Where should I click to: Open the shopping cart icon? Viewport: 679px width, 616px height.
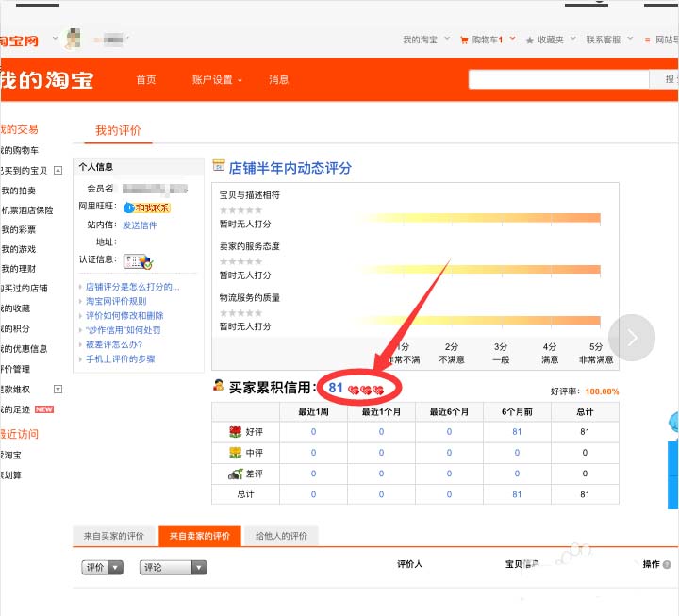[464, 41]
